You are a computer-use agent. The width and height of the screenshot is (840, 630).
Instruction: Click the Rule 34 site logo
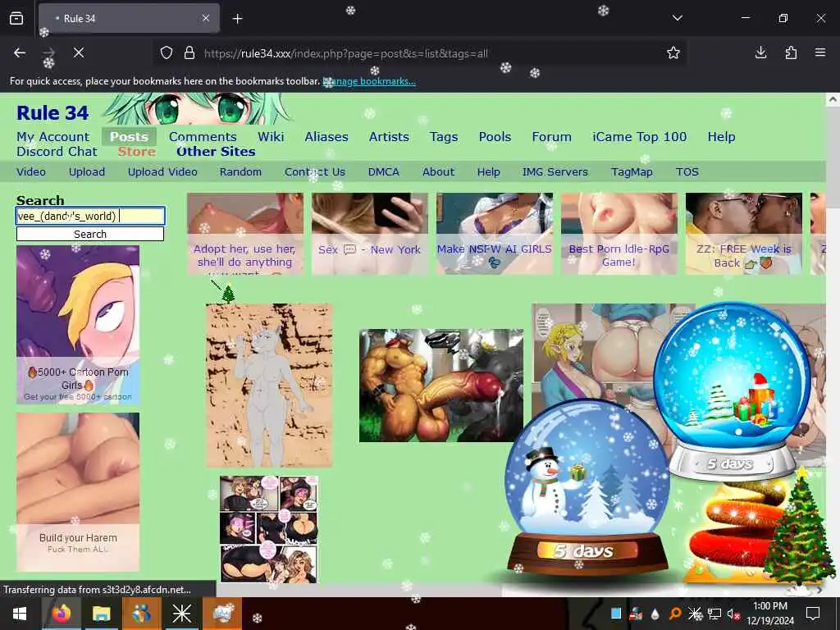(52, 113)
